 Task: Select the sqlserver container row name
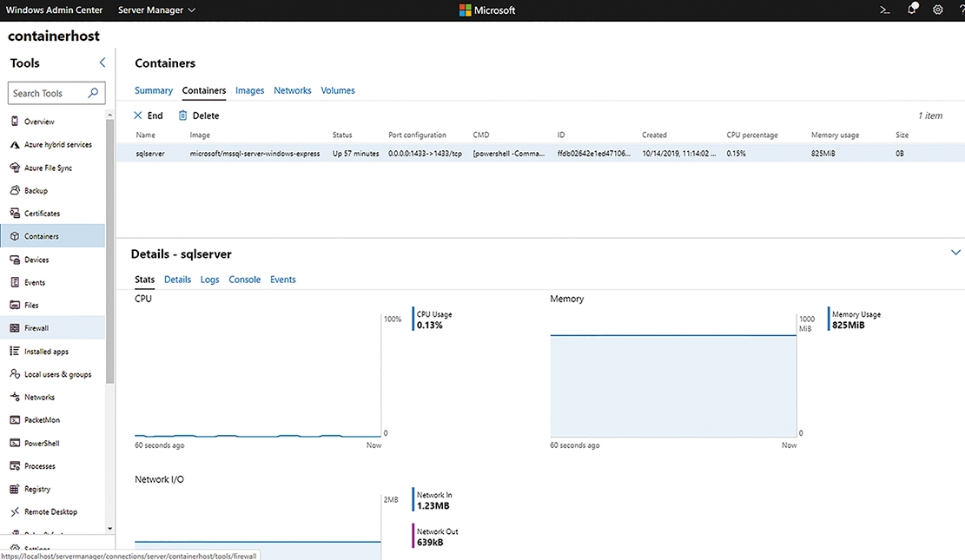(150, 153)
